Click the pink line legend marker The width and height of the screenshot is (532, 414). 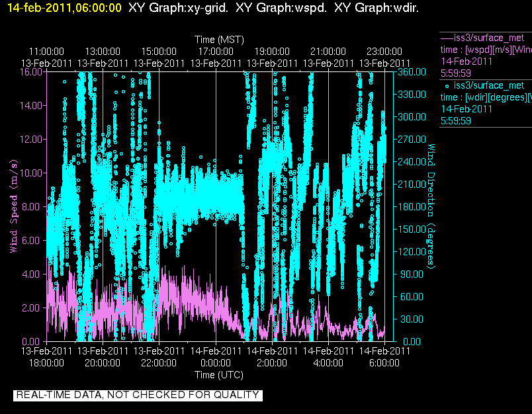coord(447,38)
